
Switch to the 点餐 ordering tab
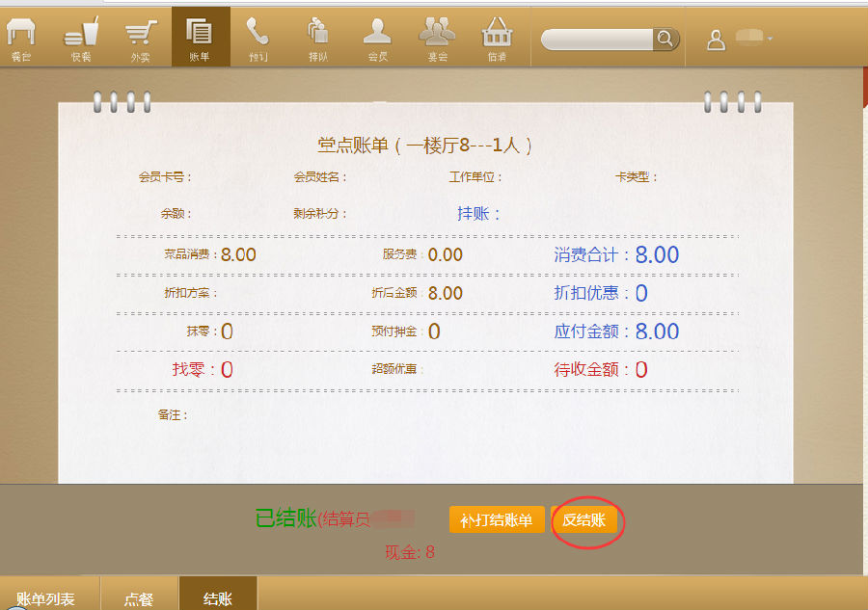[x=138, y=597]
